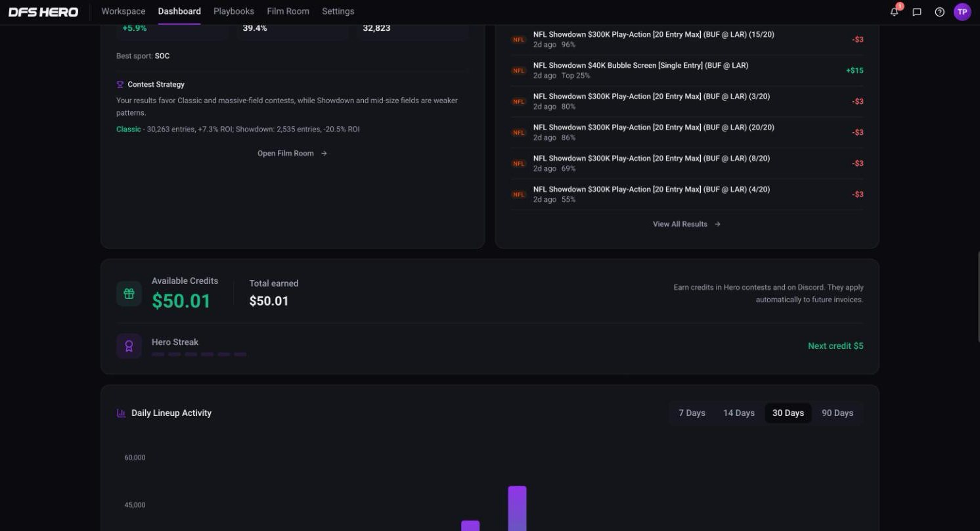The image size is (980, 531).
Task: Open the $40K Bubble Screen Single Entry result
Action: 687,70
